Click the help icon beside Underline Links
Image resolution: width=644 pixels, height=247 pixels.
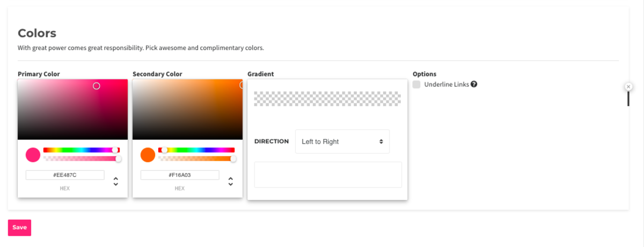pyautogui.click(x=474, y=84)
